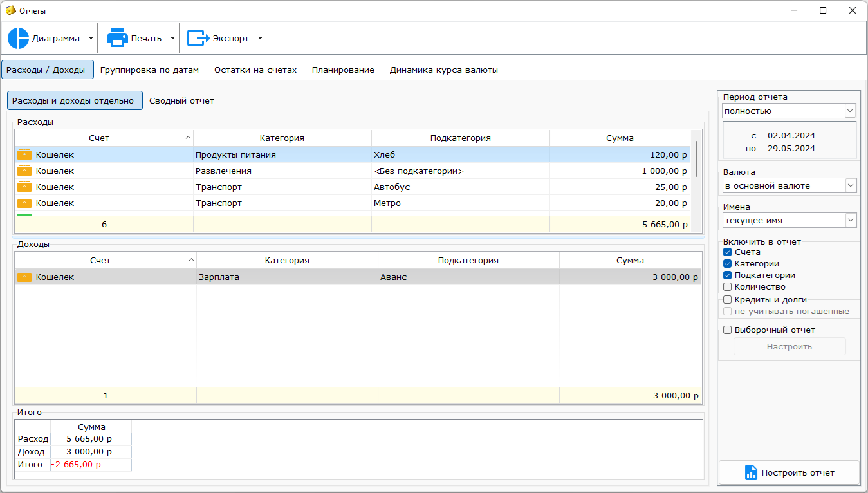Click wallet icon in Автобус row

pyautogui.click(x=24, y=187)
